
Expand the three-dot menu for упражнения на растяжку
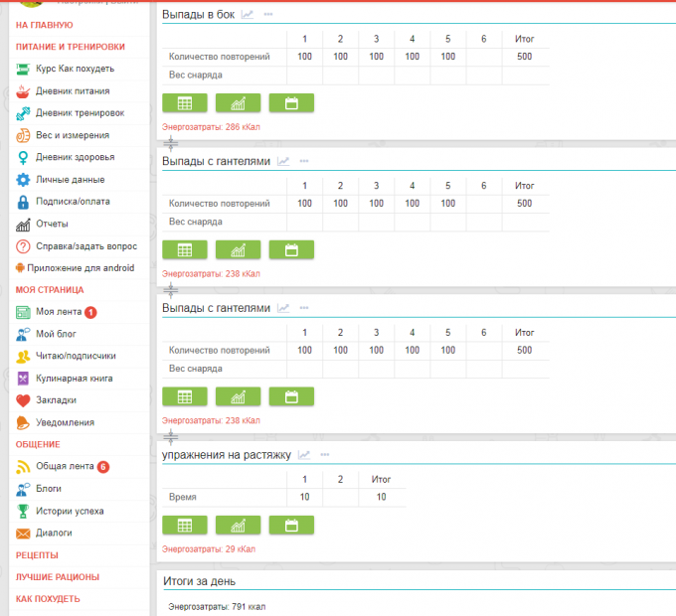[326, 455]
